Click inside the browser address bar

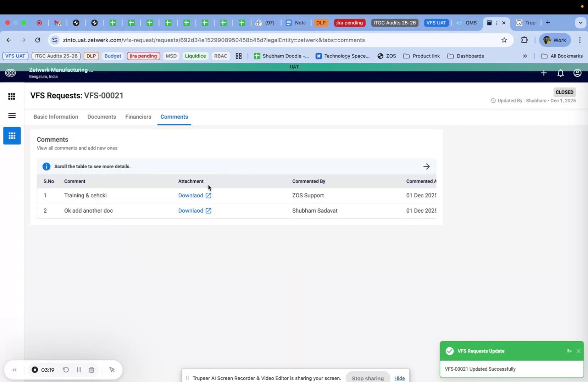pyautogui.click(x=248, y=40)
